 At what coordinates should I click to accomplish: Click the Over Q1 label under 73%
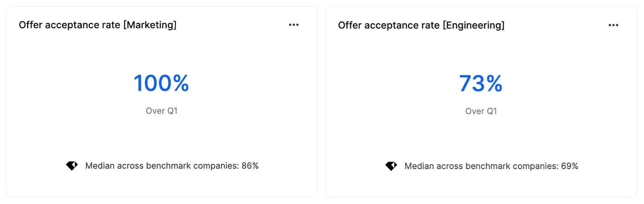[x=481, y=111]
